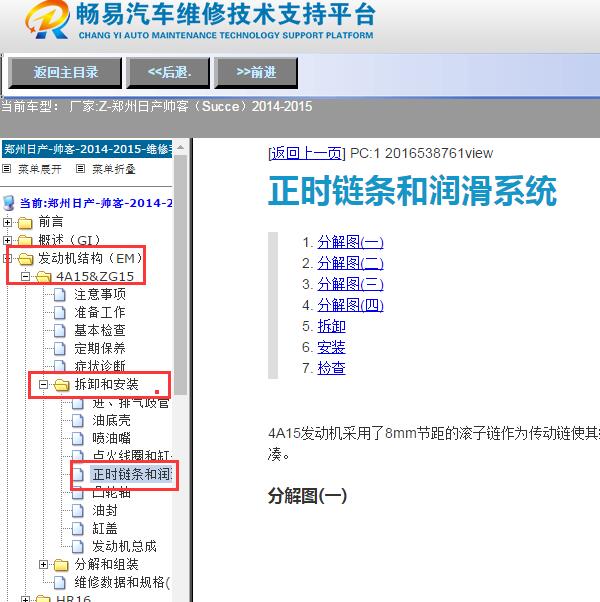Click the 维修数据和规格 page icon

click(x=60, y=582)
